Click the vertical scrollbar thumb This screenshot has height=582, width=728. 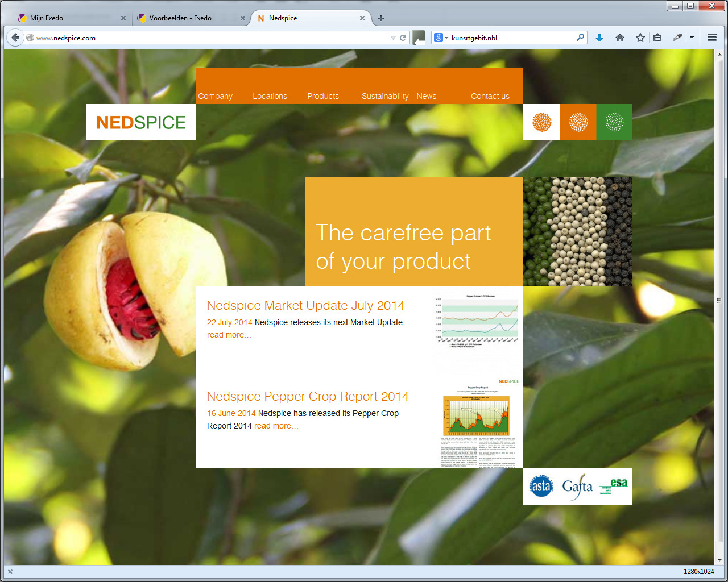click(x=719, y=301)
